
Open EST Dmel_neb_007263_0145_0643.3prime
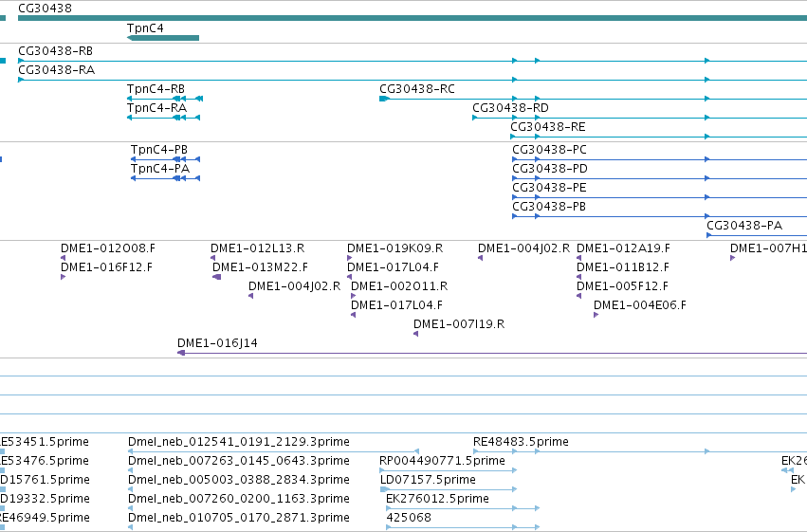(130, 470)
